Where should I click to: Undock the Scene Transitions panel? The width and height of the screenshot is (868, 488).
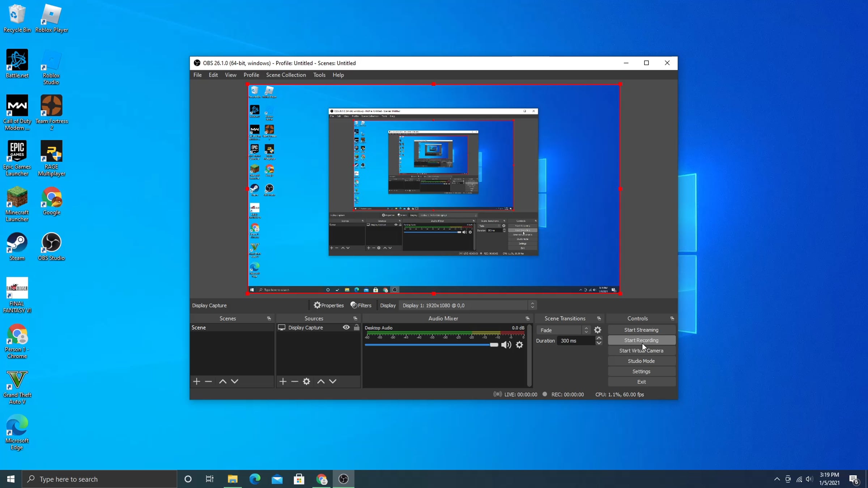599,318
